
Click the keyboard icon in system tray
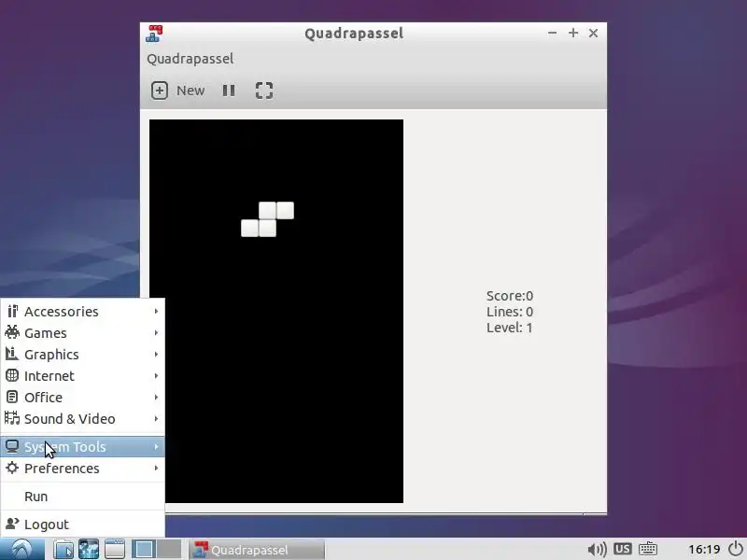point(648,549)
